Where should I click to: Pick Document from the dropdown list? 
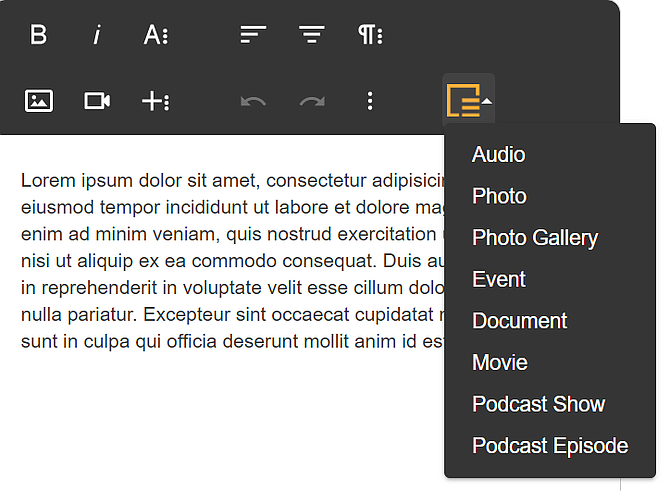coord(550,320)
